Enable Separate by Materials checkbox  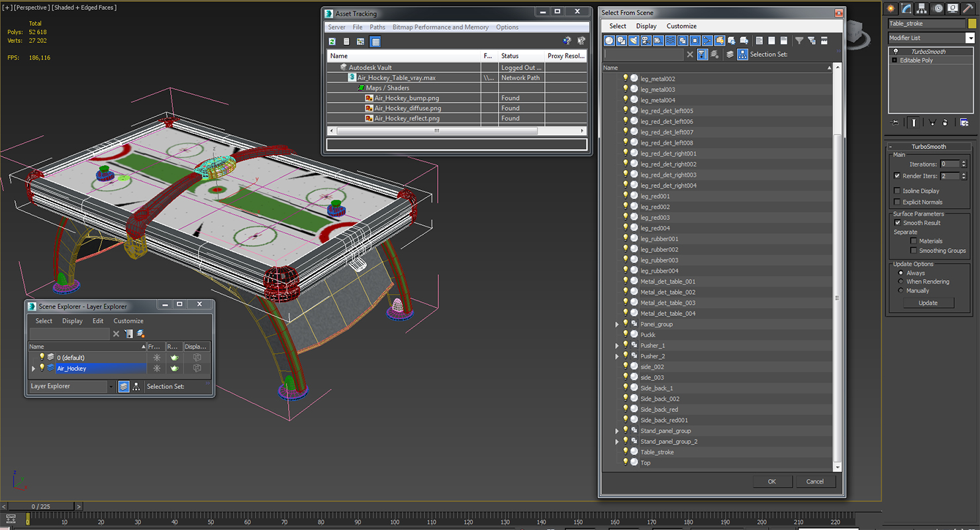point(914,241)
